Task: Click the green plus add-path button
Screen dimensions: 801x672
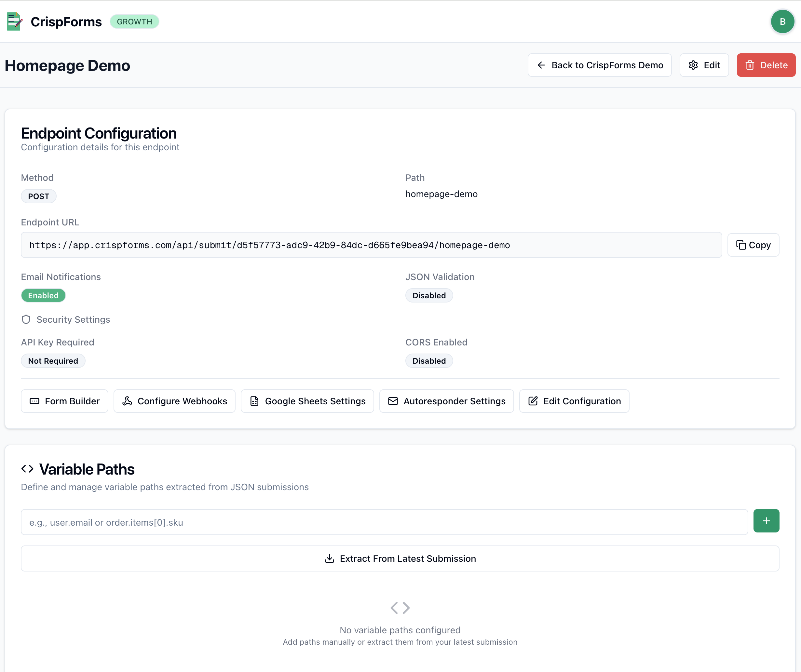Action: click(x=766, y=521)
